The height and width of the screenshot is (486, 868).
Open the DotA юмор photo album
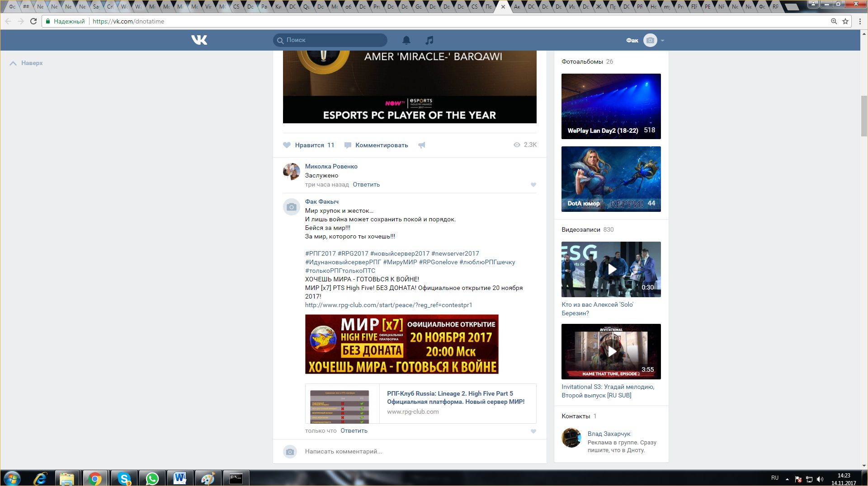pos(611,179)
